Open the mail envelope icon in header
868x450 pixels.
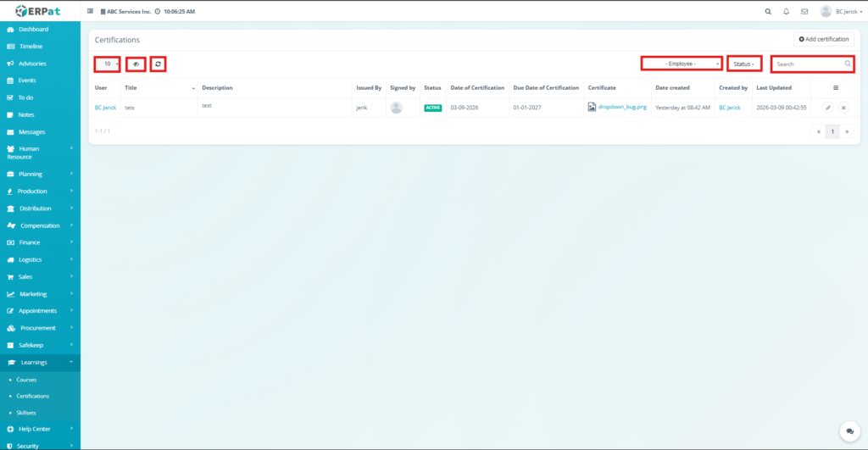[804, 12]
